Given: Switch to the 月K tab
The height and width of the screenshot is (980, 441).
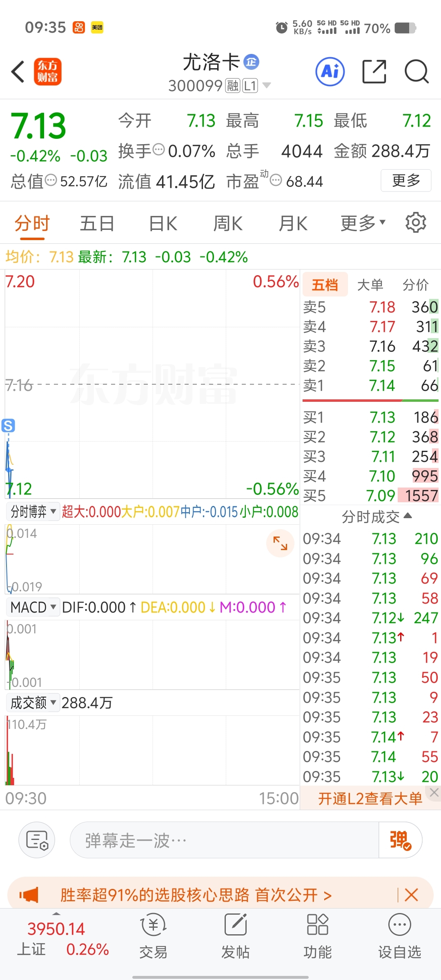Looking at the screenshot, I should pyautogui.click(x=293, y=223).
